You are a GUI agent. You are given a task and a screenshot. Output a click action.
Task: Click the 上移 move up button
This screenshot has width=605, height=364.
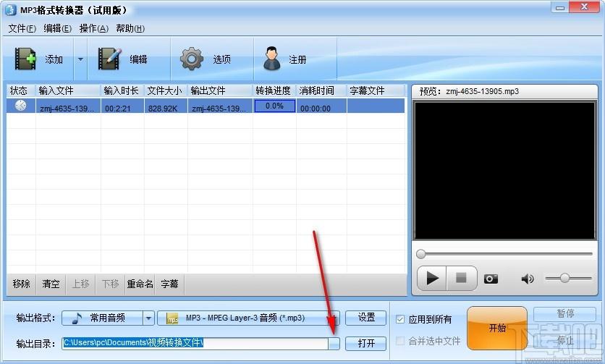click(80, 284)
